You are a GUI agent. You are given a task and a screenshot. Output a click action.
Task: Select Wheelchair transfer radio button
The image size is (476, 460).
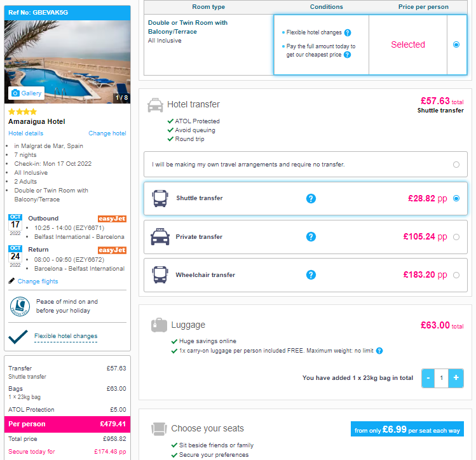click(x=456, y=275)
